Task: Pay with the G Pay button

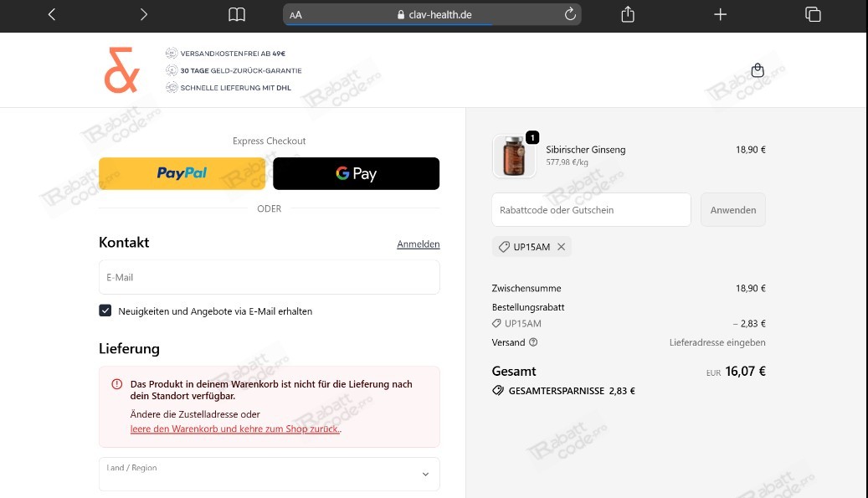Action: 356,173
